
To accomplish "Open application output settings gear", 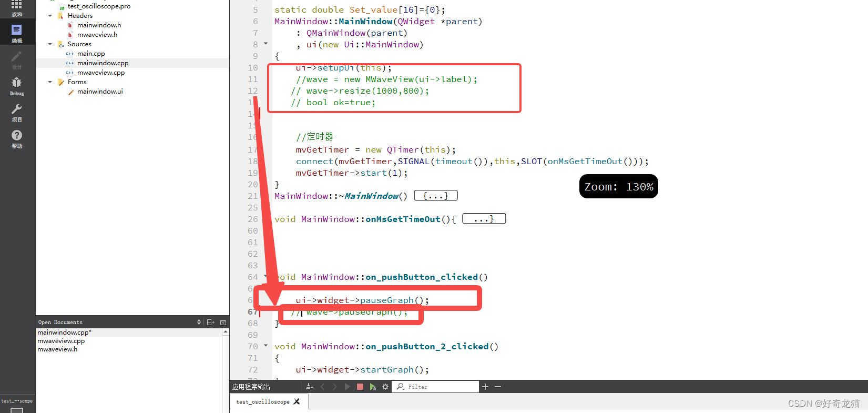I will coord(385,387).
